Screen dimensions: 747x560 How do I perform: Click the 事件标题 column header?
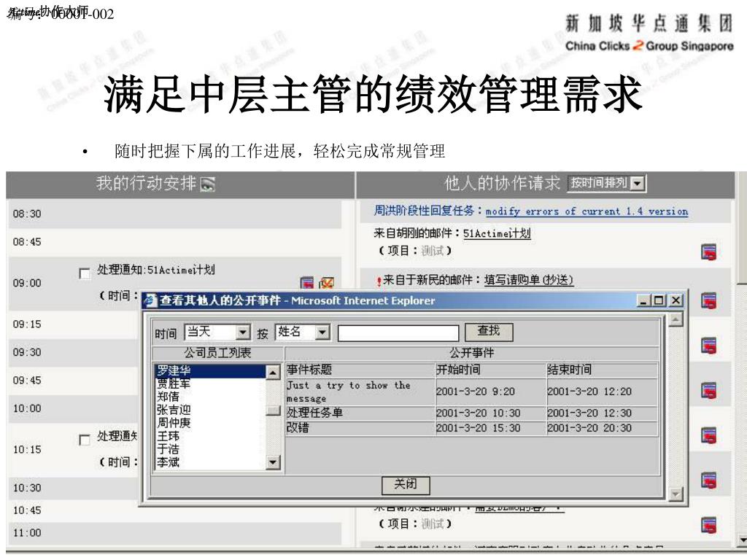[360, 370]
